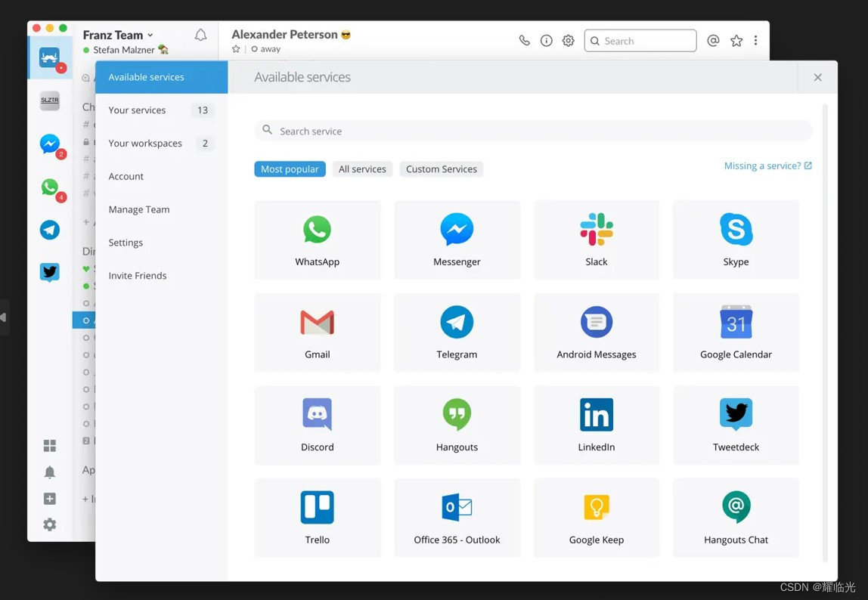
Task: Add the LinkedIn service
Action: [597, 425]
